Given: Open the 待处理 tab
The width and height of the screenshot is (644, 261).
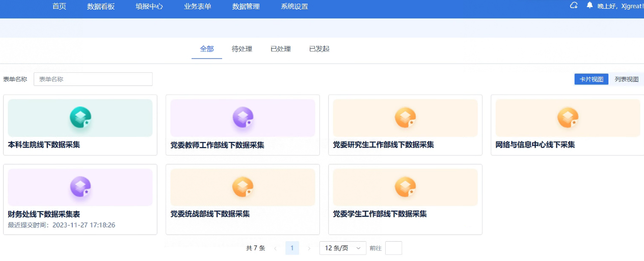Looking at the screenshot, I should click(x=242, y=49).
